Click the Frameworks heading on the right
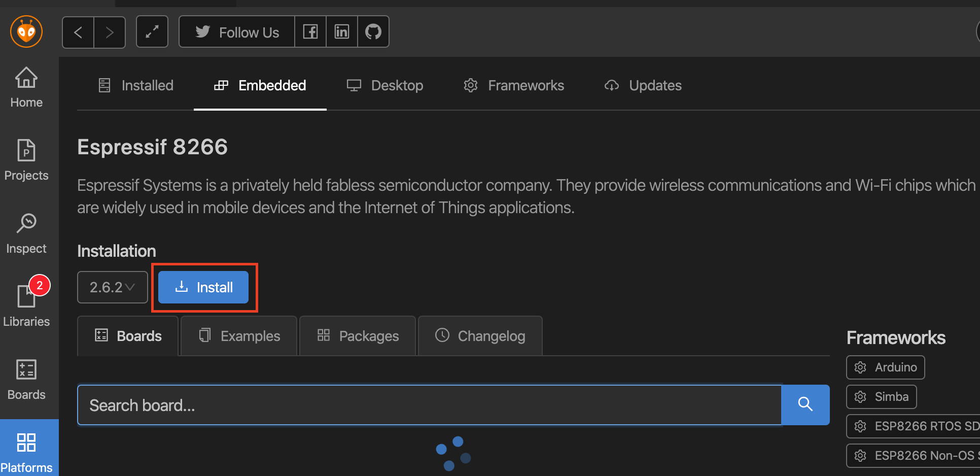This screenshot has height=476, width=980. pos(896,338)
